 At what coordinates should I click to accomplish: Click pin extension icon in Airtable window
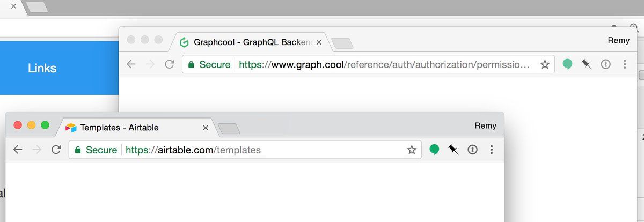pyautogui.click(x=453, y=150)
